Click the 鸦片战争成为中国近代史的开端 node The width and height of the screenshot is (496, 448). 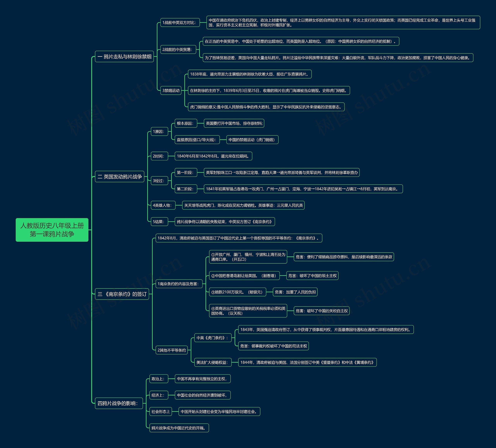coord(179,428)
